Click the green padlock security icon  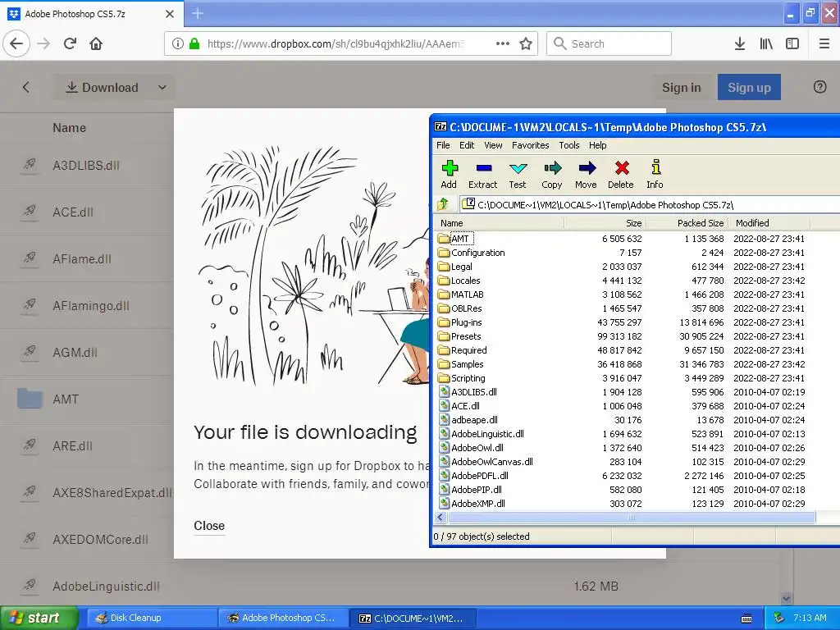coord(194,43)
